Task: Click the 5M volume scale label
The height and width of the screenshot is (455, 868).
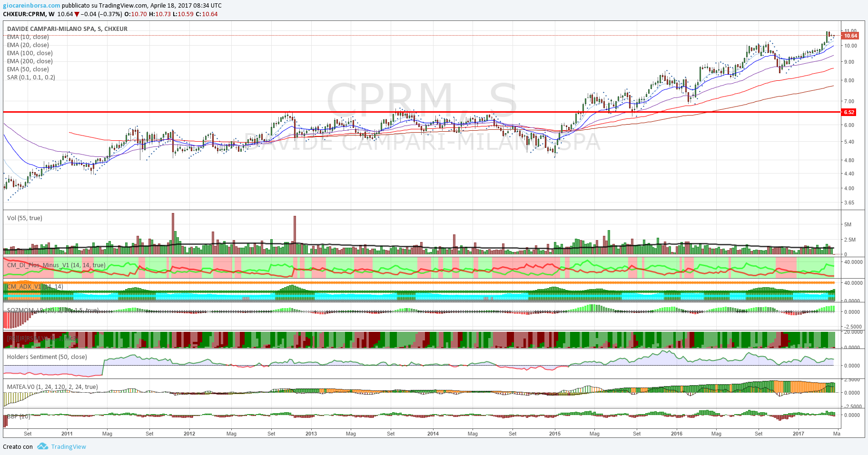Action: coord(848,224)
